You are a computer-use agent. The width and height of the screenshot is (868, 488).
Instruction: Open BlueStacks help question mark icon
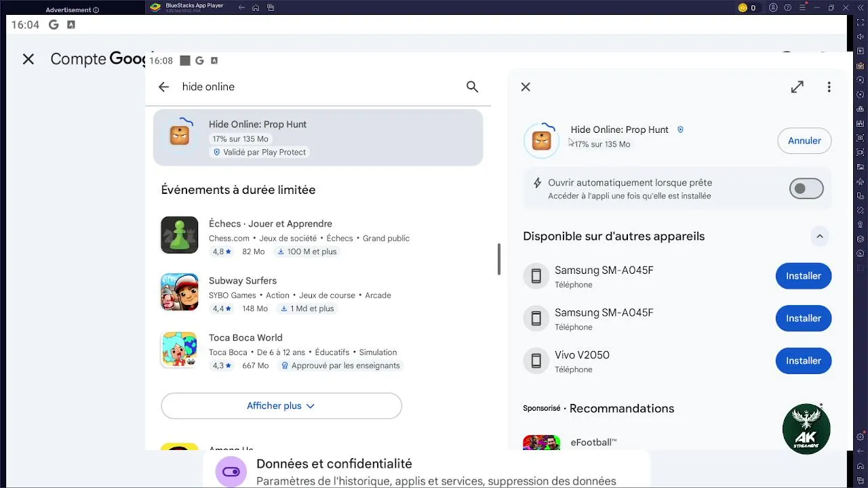click(788, 7)
